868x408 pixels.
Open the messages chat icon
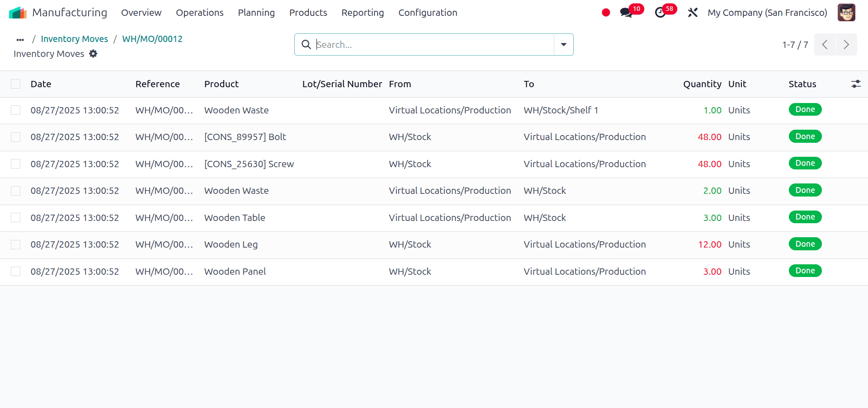pyautogui.click(x=626, y=13)
